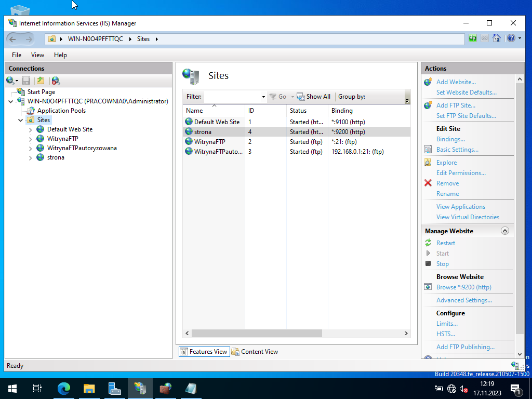Select Default Web Site row in list
The width and height of the screenshot is (532, 399).
pyautogui.click(x=297, y=122)
